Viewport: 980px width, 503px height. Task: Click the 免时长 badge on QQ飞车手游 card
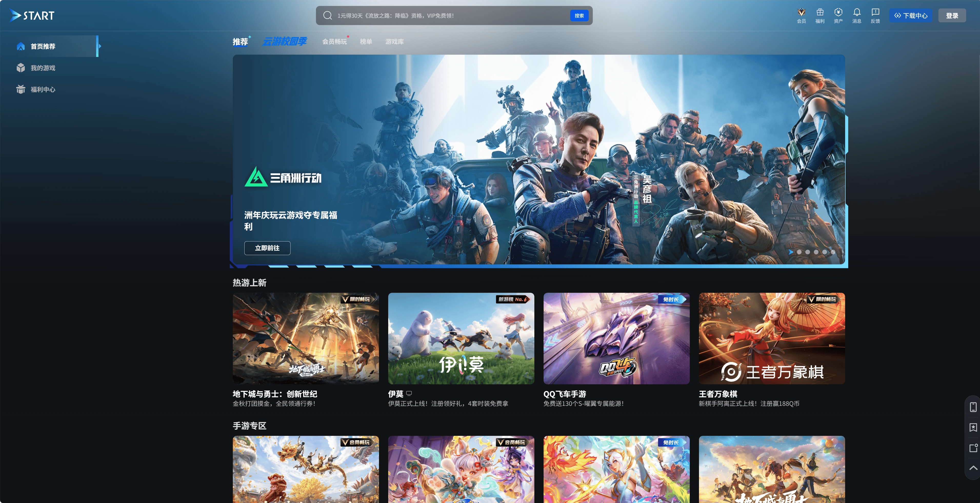[672, 299]
